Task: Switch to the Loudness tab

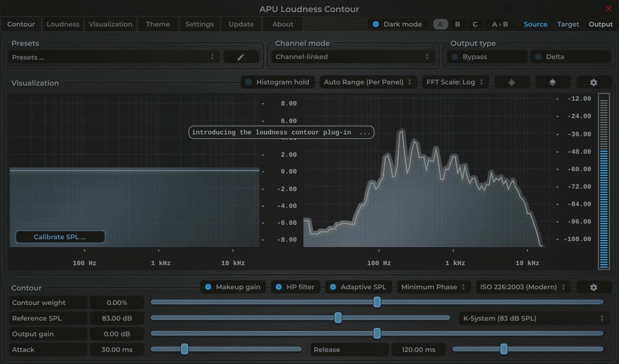Action: tap(63, 24)
